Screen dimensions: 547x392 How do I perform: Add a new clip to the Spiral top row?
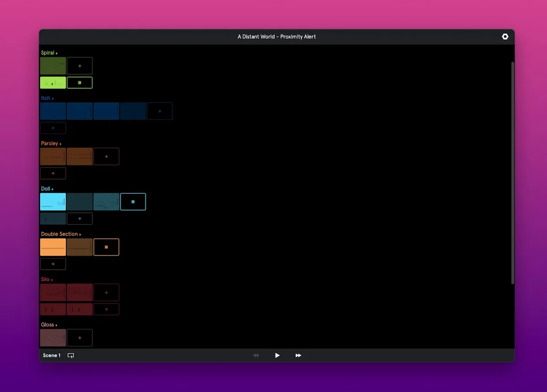[x=80, y=66]
